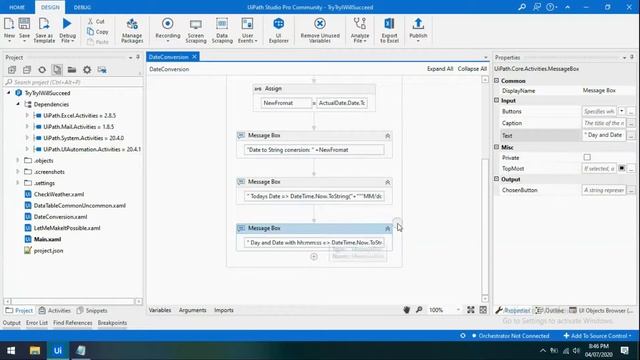
Task: Click Expand All in designer
Action: (x=440, y=69)
